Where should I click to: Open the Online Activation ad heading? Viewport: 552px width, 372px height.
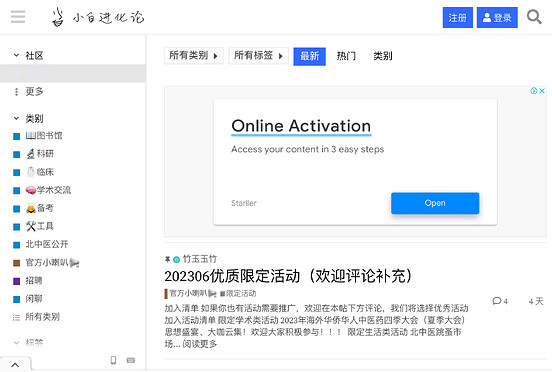(301, 126)
